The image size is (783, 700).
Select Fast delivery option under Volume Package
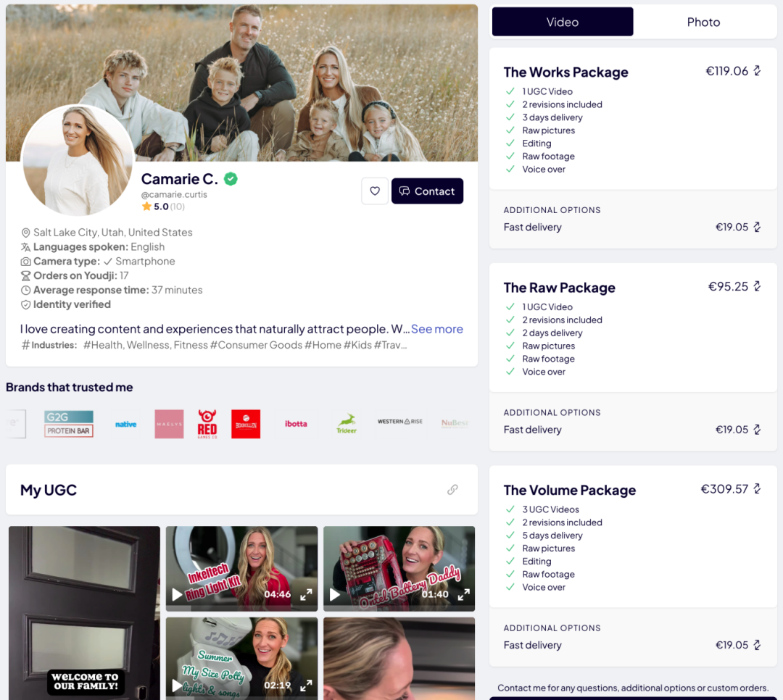pyautogui.click(x=633, y=645)
